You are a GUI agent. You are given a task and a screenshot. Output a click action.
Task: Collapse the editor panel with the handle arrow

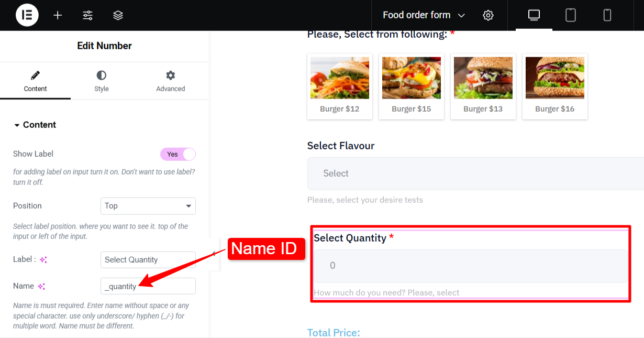click(214, 255)
